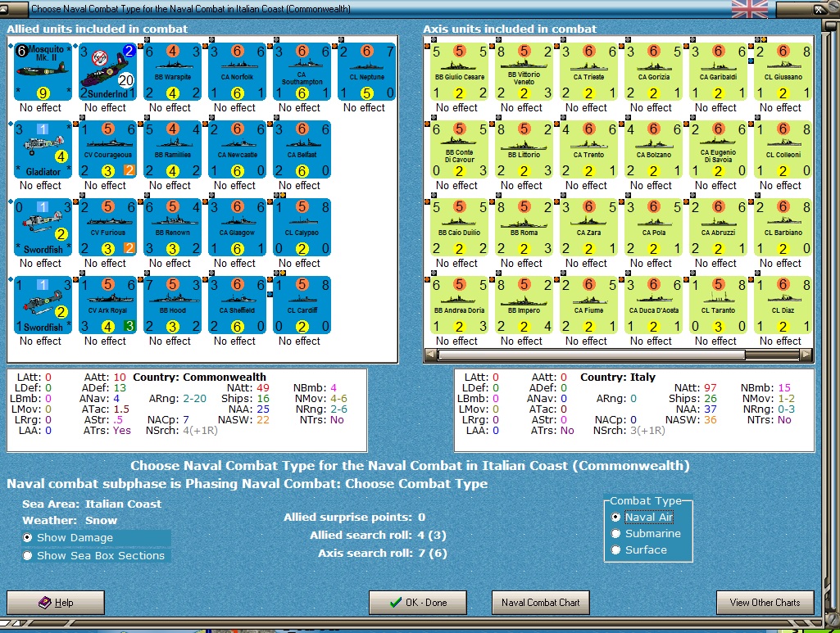Click the BB Hood battleship counter
The width and height of the screenshot is (840, 633).
click(172, 305)
